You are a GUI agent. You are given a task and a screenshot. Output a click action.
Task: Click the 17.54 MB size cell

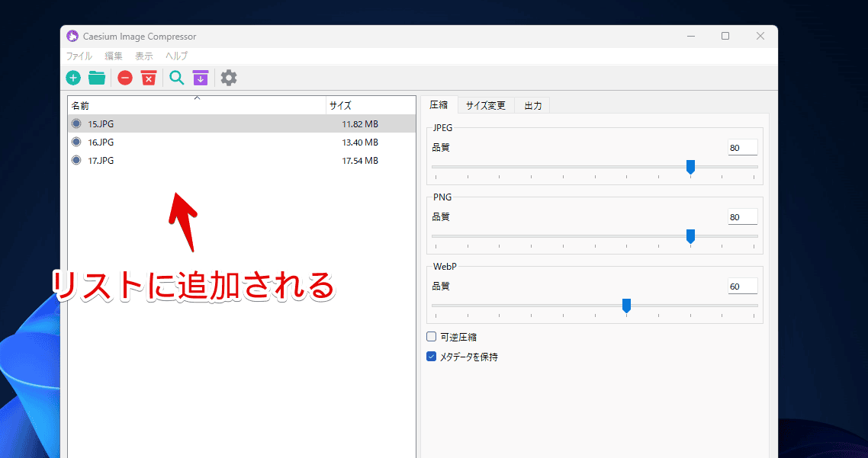[x=360, y=161]
